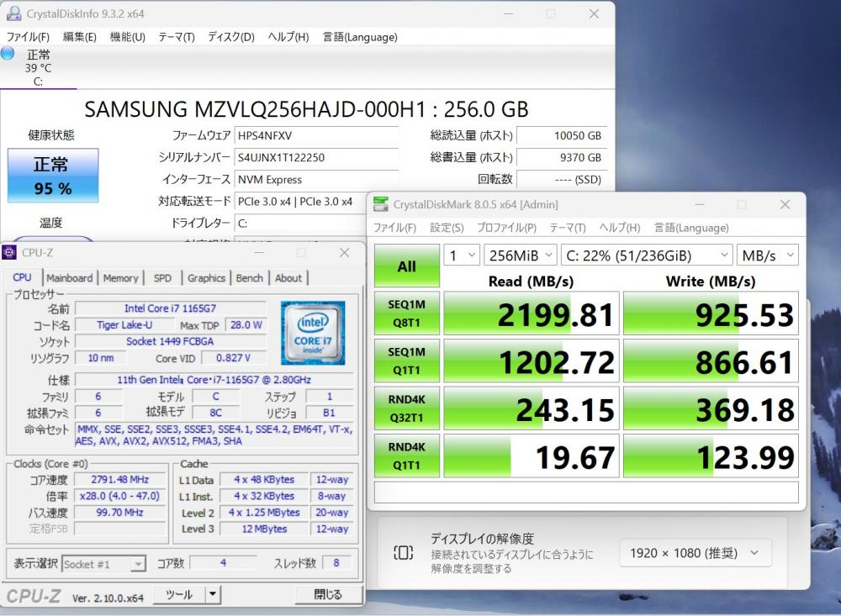Open プロファイル(P) menu in CrystalDiskMark
The width and height of the screenshot is (841, 616).
[x=507, y=228]
